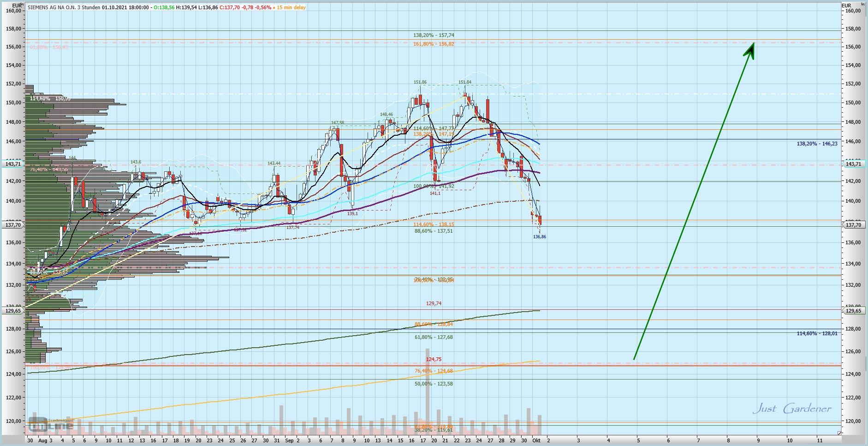Click the peak label "143,44"
868x446 pixels.
point(274,163)
